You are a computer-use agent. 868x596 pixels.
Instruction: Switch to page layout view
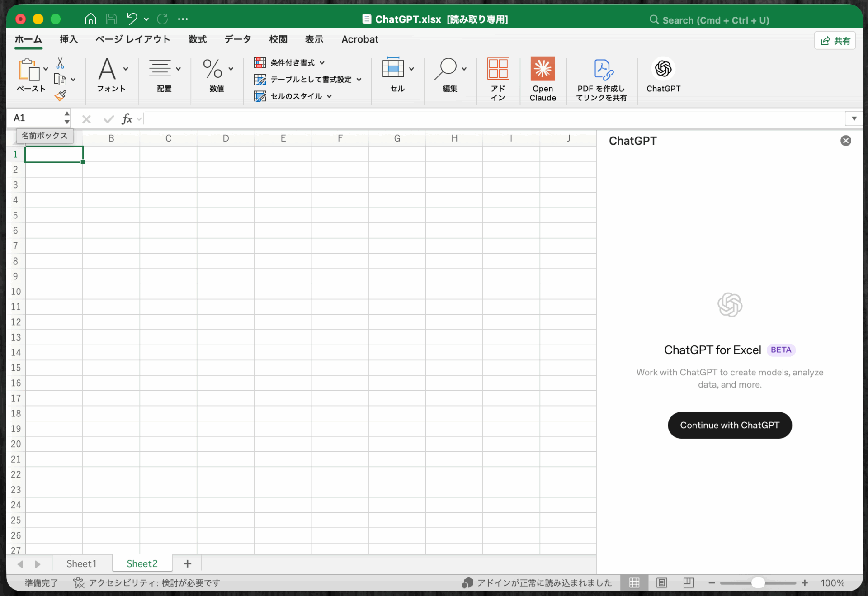pyautogui.click(x=661, y=583)
